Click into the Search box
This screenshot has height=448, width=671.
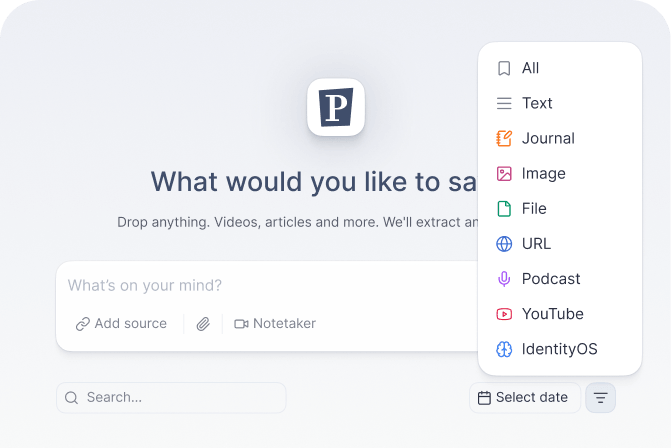[171, 398]
